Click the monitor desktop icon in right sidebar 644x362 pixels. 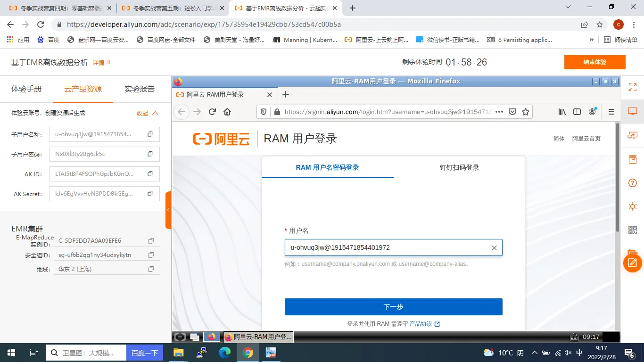[x=633, y=111]
